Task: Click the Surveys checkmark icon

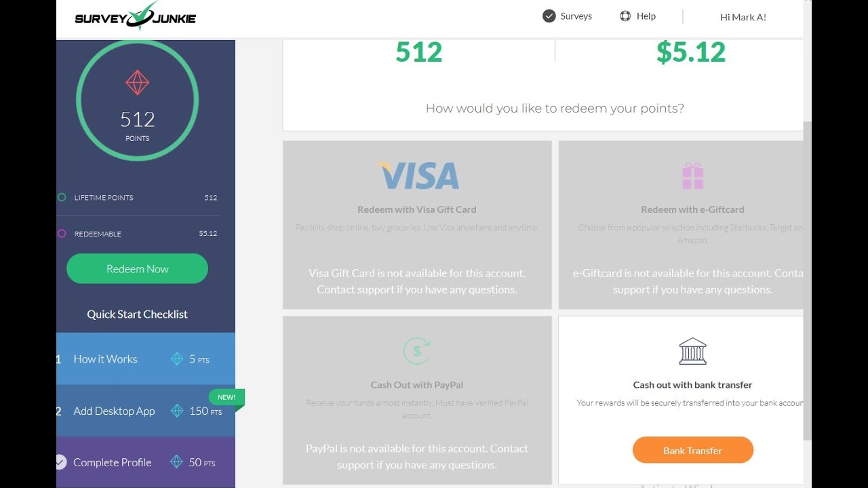Action: tap(549, 16)
